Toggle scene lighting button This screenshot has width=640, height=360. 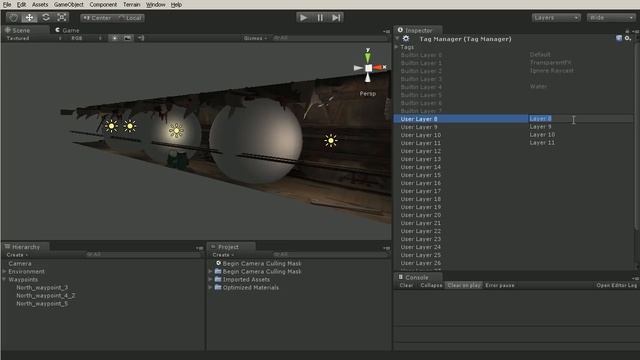pyautogui.click(x=115, y=38)
